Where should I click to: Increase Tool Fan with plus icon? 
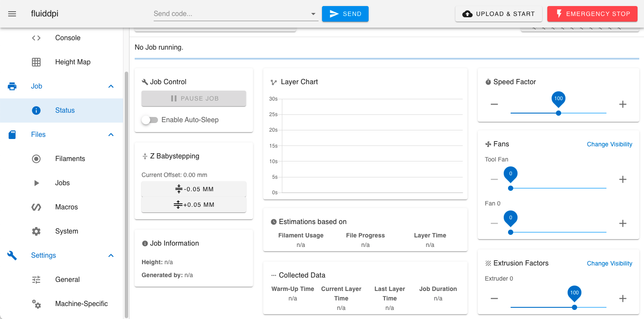(x=622, y=179)
